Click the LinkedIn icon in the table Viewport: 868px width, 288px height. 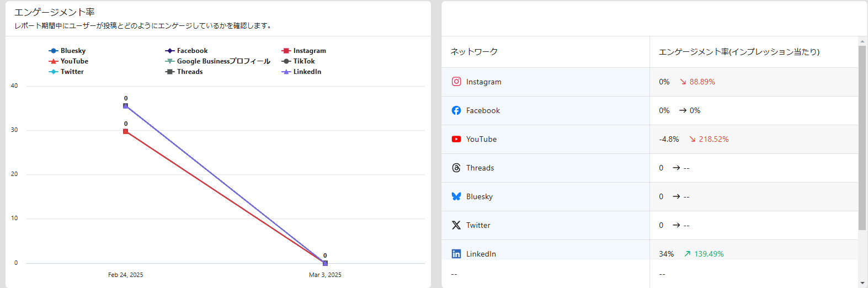pos(456,254)
